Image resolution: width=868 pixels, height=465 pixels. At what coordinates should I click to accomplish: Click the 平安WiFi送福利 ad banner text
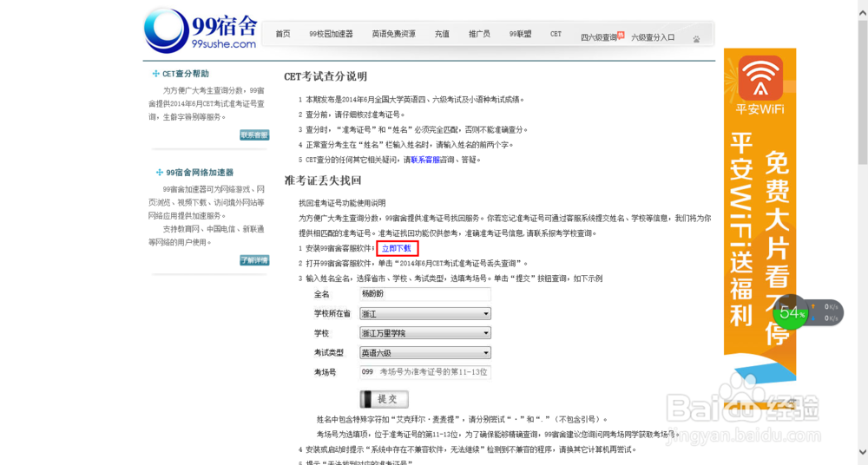pos(741,229)
